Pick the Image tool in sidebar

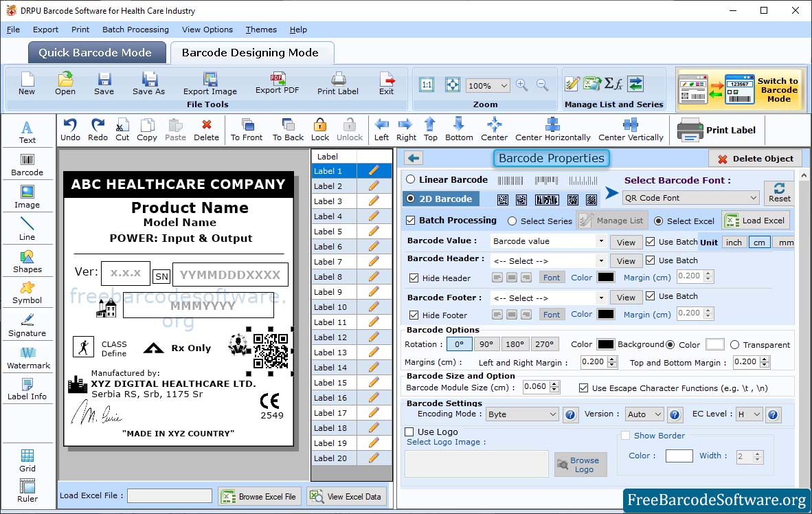(27, 197)
